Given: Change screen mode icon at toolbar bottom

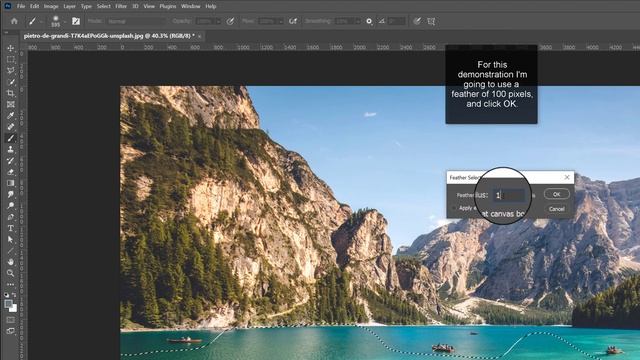Looking at the screenshot, I should point(11,331).
